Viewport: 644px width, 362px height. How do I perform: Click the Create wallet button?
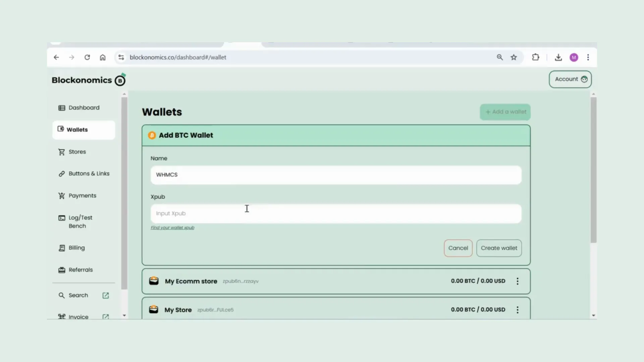(x=499, y=247)
